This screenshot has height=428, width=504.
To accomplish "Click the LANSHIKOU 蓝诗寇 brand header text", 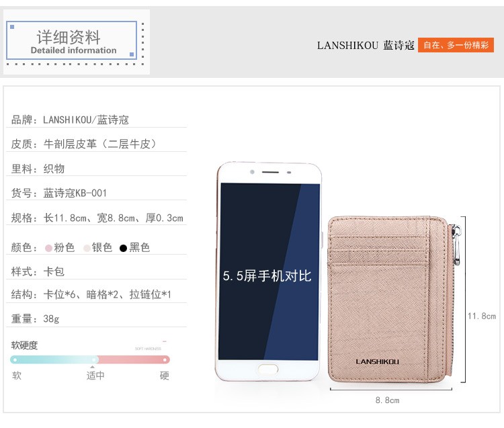I will (366, 45).
